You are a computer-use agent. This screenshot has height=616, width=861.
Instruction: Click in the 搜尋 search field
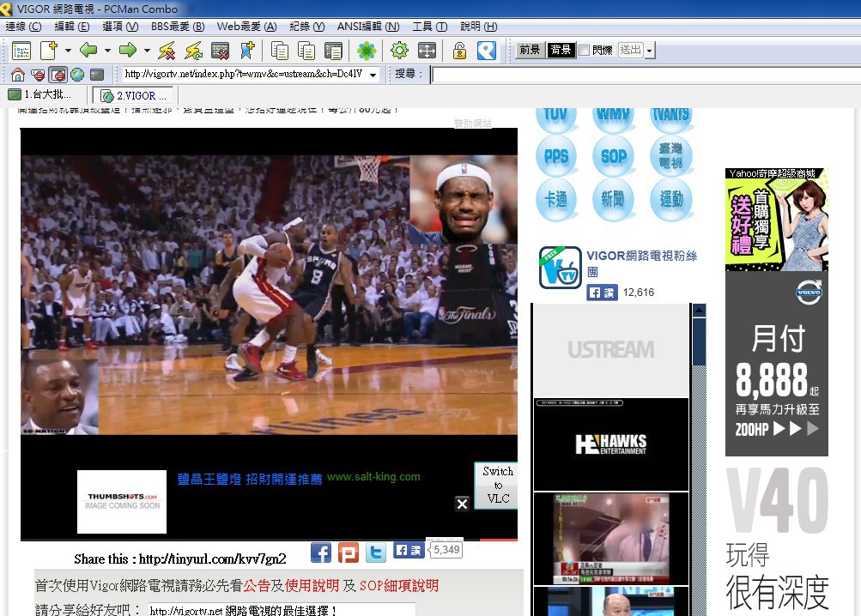coord(646,74)
